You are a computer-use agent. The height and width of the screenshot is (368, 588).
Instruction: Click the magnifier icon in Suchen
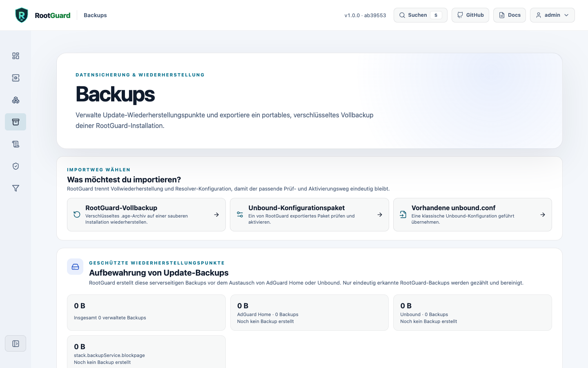click(x=402, y=15)
